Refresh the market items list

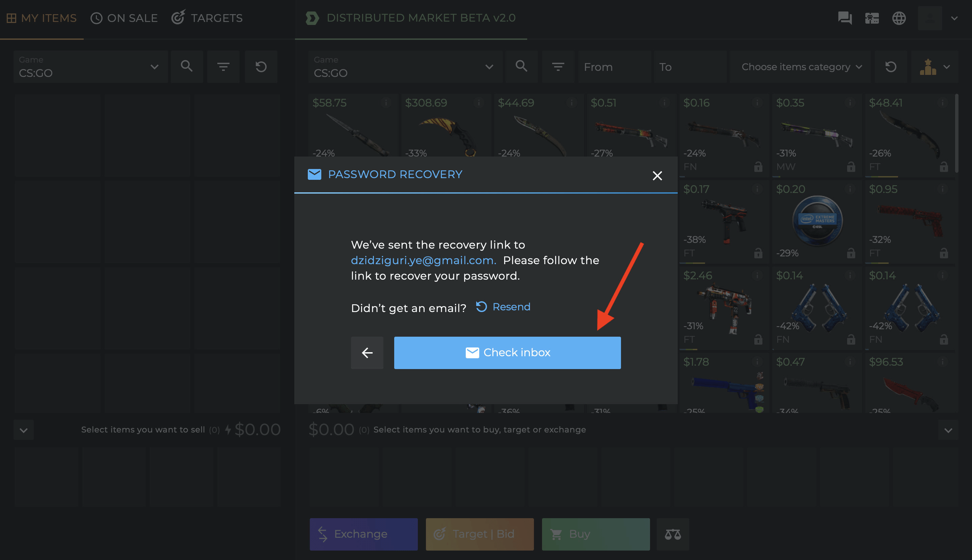point(890,66)
